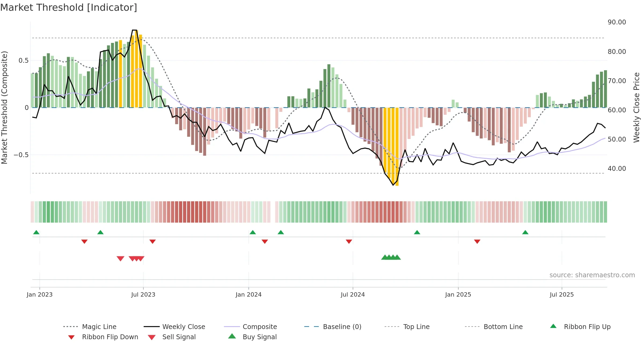Click the tallest yellow bar at the 2023 peak
This screenshot has height=362, width=644.
(136, 69)
